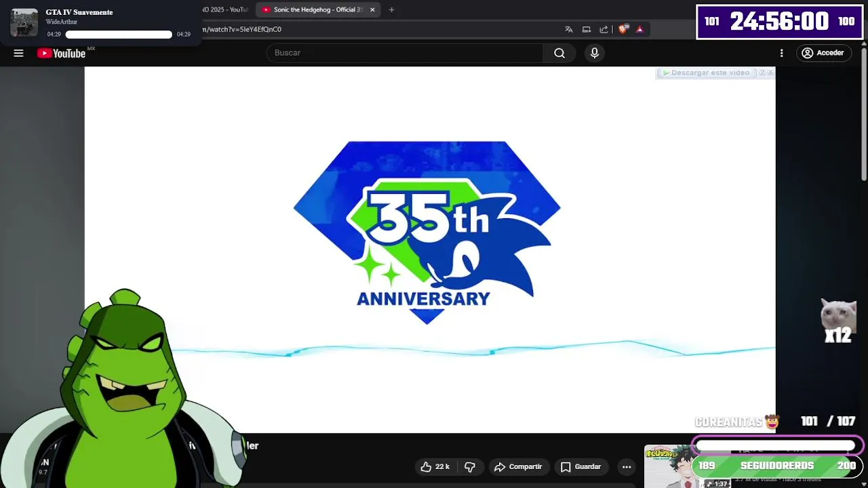Open the recommended video thumbnail showing 1:37
868x488 pixels.
[687, 466]
